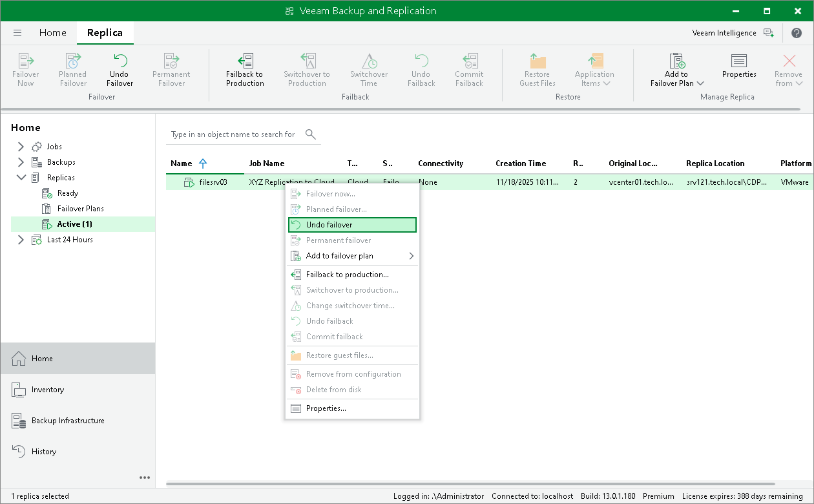Select Backups in the tree
Viewport: 814px width, 504px height.
tap(61, 162)
